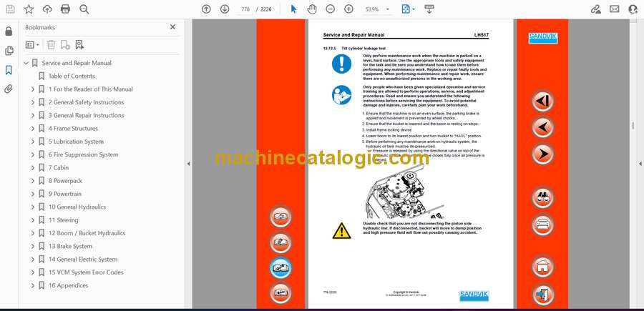The height and width of the screenshot is (311, 644).
Task: Open the share with others icon
Action: (633, 9)
